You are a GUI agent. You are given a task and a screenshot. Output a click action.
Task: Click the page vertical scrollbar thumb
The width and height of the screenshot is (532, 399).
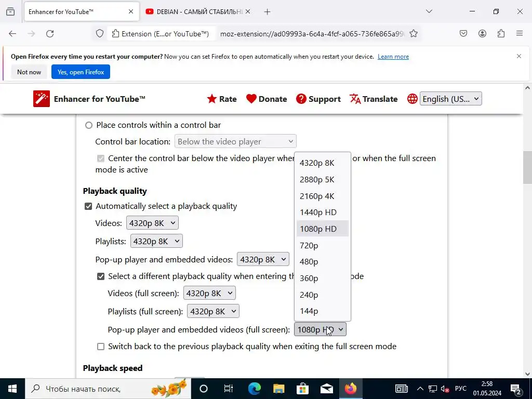click(527, 167)
